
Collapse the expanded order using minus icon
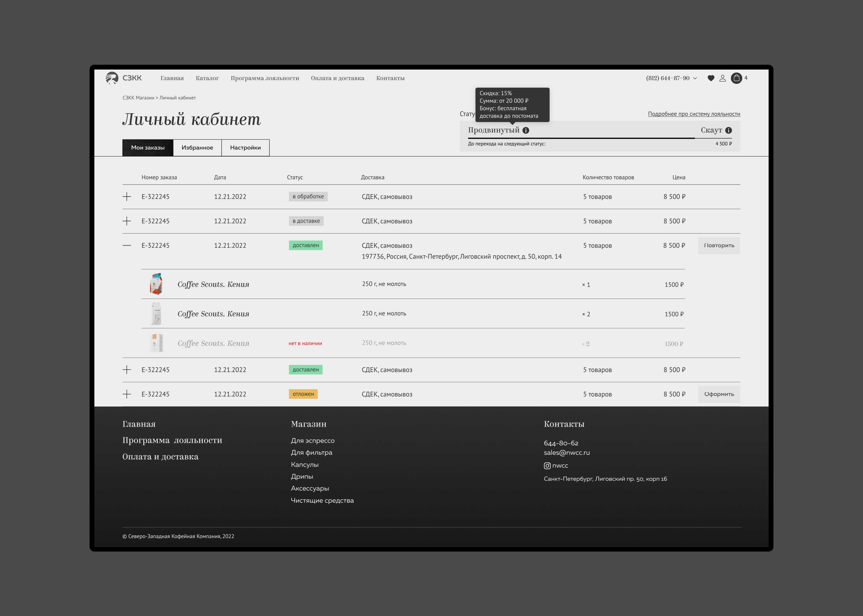click(x=127, y=245)
